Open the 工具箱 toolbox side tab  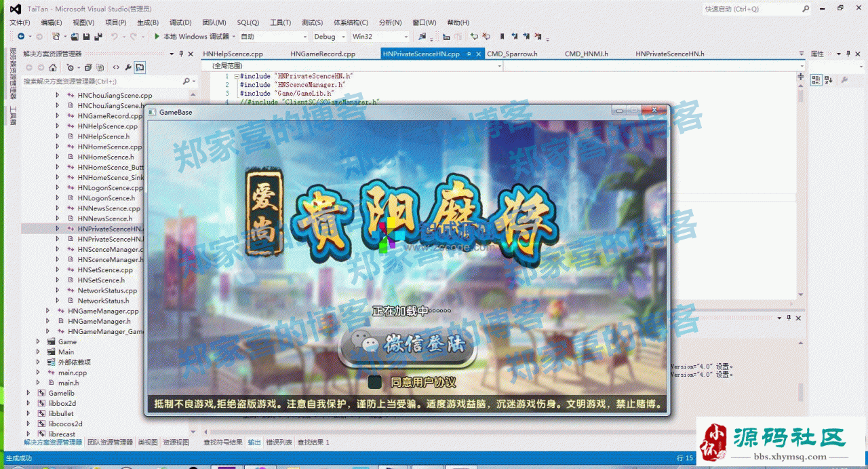[x=13, y=115]
